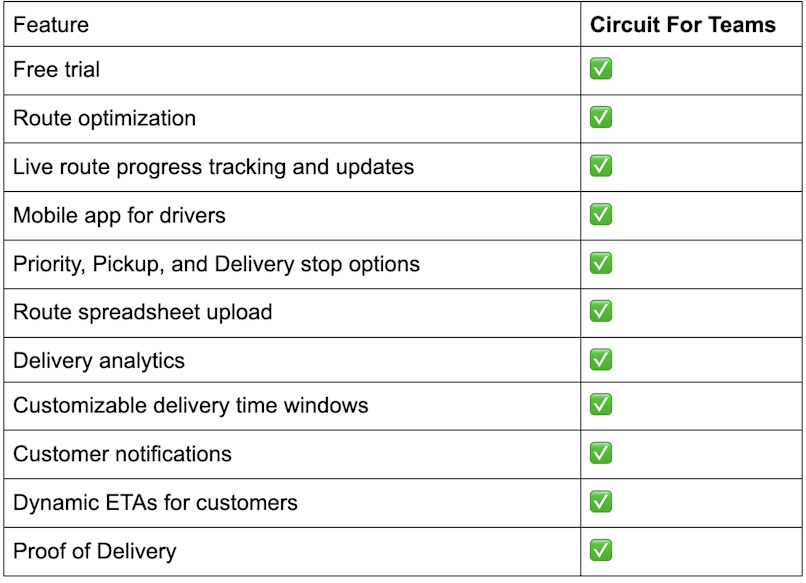Click the checkmark beside Priority, Pickup, and Delivery

(x=600, y=263)
